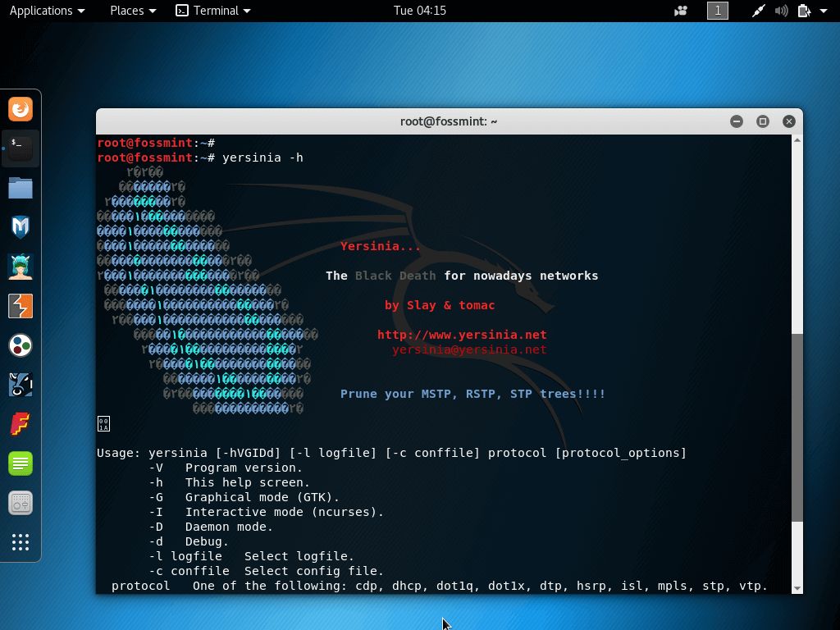Click scrollbar up arrow in terminal
The height and width of the screenshot is (630, 840).
pyautogui.click(x=797, y=140)
